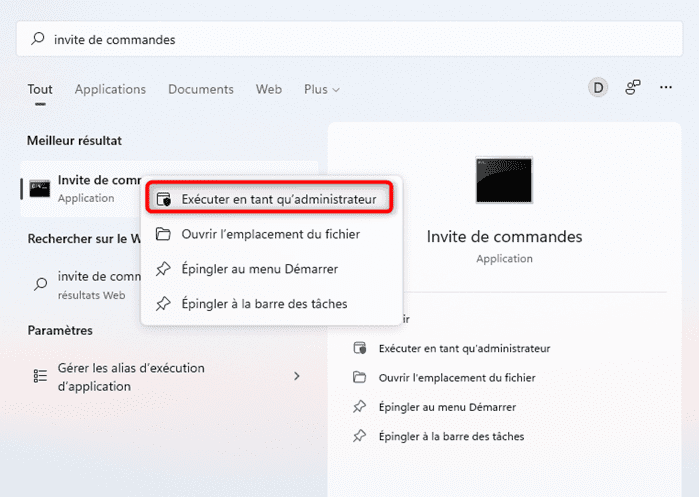Click the Rechercher sur le W heading
The height and width of the screenshot is (497, 699).
pyautogui.click(x=84, y=239)
